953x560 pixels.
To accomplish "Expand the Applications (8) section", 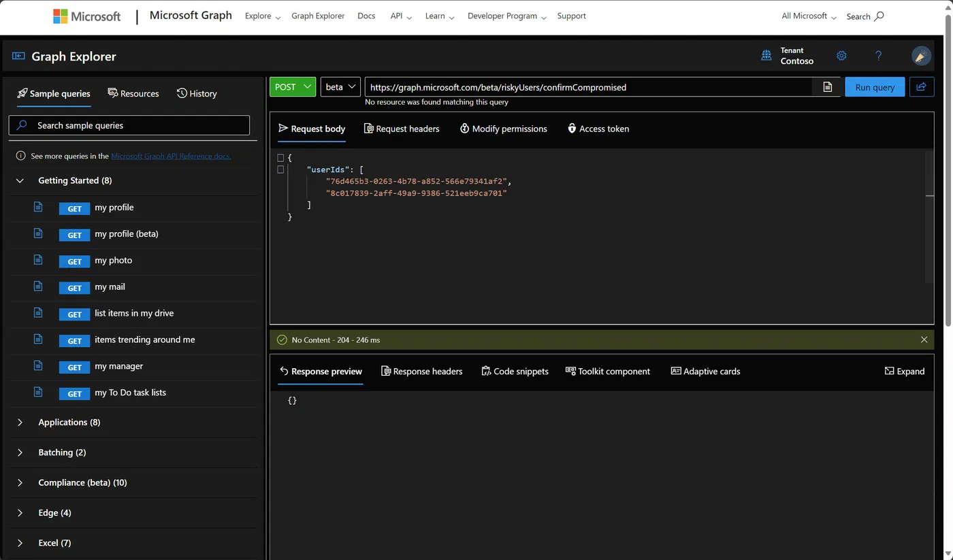I will pyautogui.click(x=20, y=422).
